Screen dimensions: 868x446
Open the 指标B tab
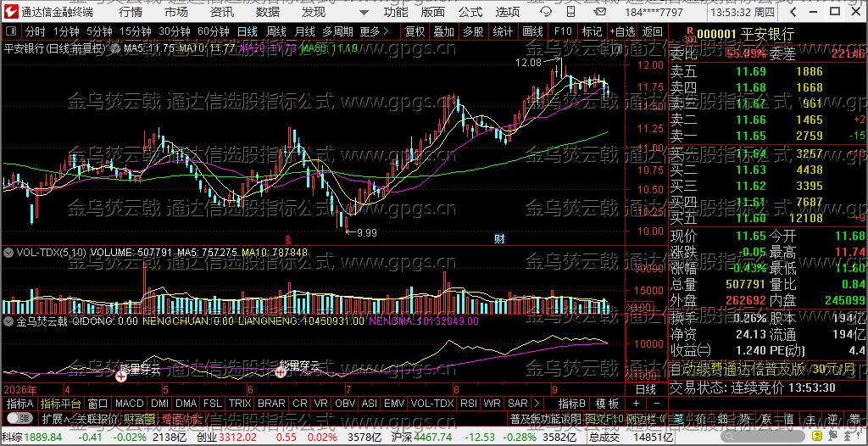[572, 403]
